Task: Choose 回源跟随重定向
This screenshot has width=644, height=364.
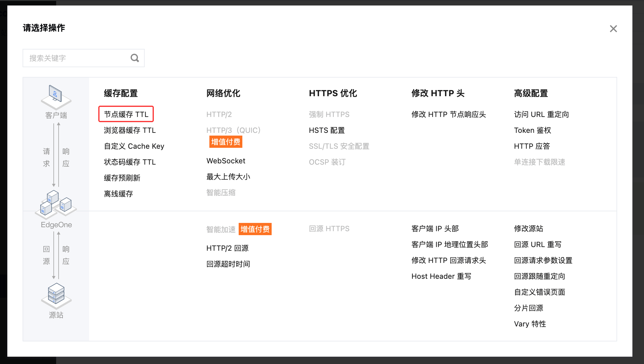Action: (x=540, y=276)
